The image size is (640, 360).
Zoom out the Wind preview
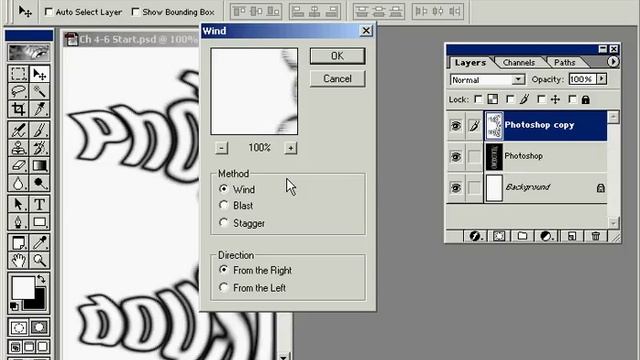tap(222, 148)
